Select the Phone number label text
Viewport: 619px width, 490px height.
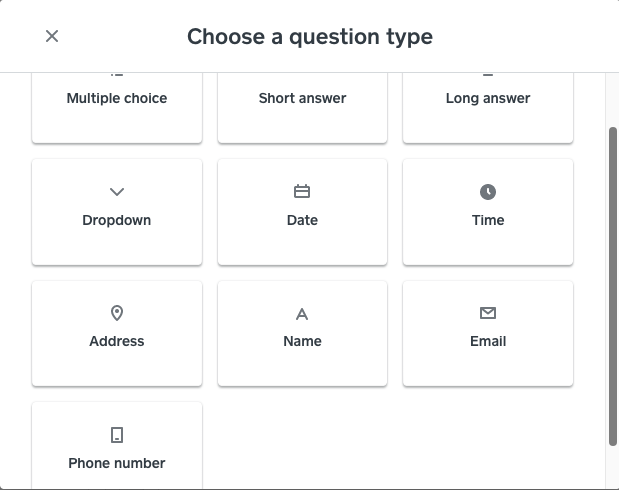click(x=117, y=463)
